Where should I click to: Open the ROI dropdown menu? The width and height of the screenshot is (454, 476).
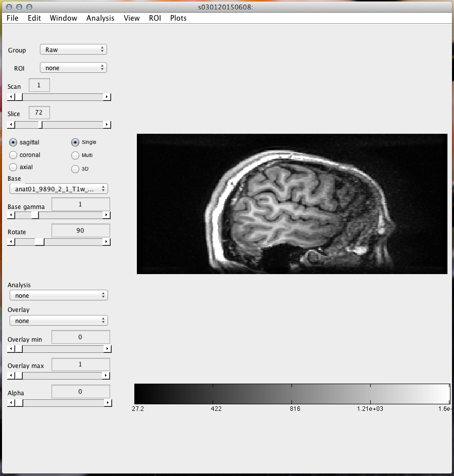click(x=73, y=68)
